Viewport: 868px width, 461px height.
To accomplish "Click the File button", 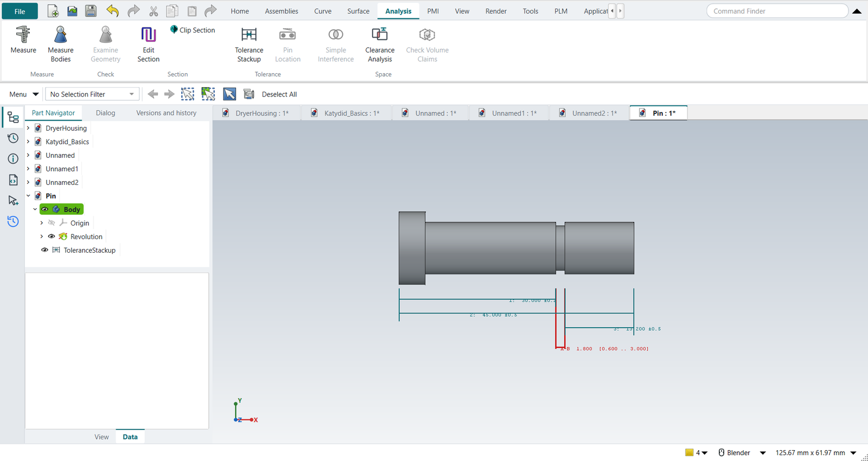I will [x=20, y=11].
